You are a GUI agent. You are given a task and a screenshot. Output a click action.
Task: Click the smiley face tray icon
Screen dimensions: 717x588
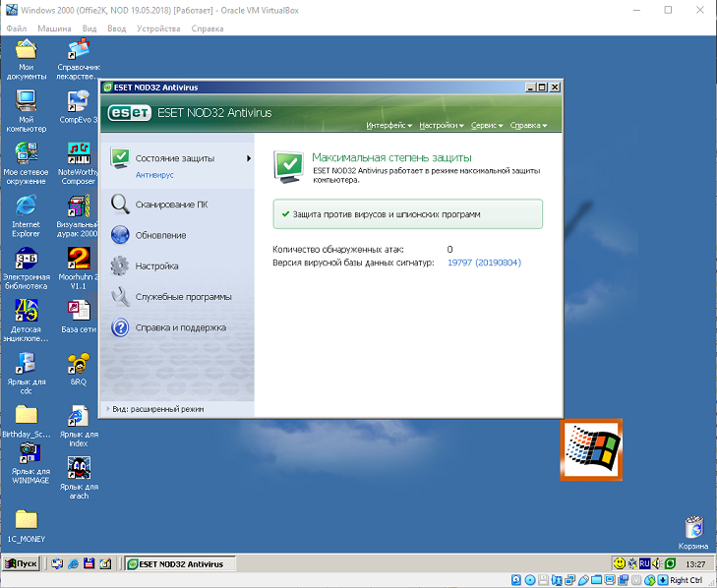tap(620, 563)
